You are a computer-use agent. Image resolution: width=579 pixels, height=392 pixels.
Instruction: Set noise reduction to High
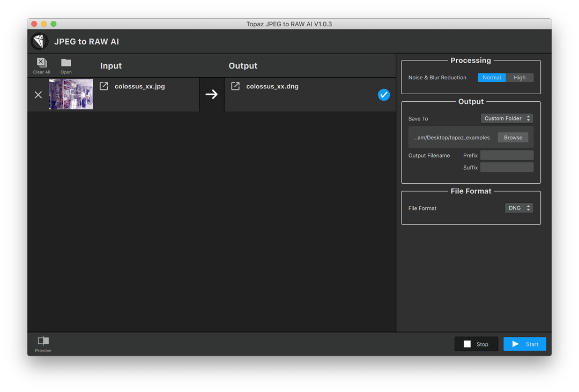(x=519, y=78)
